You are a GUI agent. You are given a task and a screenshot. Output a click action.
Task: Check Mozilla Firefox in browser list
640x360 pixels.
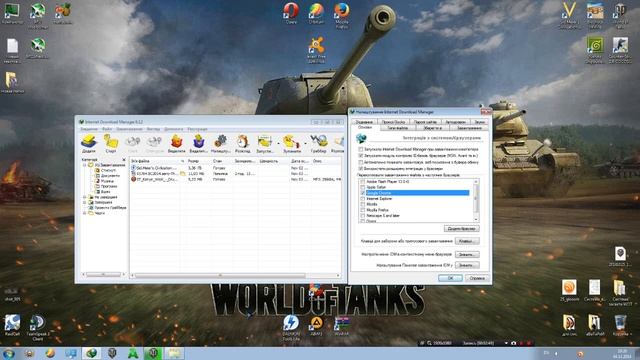(x=362, y=210)
